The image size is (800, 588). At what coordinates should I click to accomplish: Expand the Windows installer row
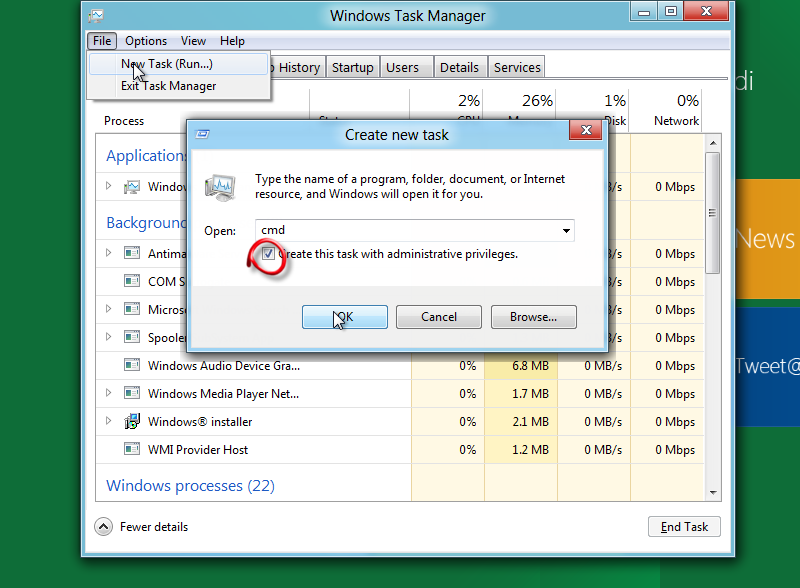pyautogui.click(x=108, y=421)
